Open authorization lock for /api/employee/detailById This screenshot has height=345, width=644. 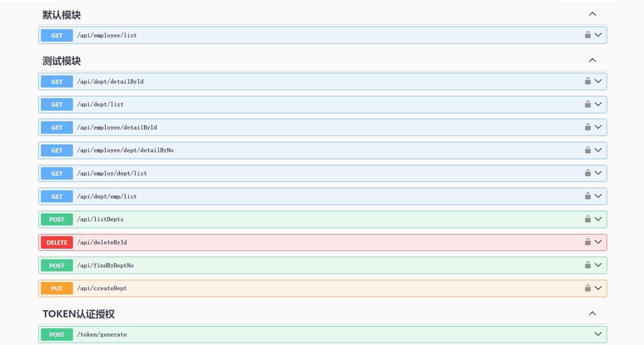click(x=588, y=127)
